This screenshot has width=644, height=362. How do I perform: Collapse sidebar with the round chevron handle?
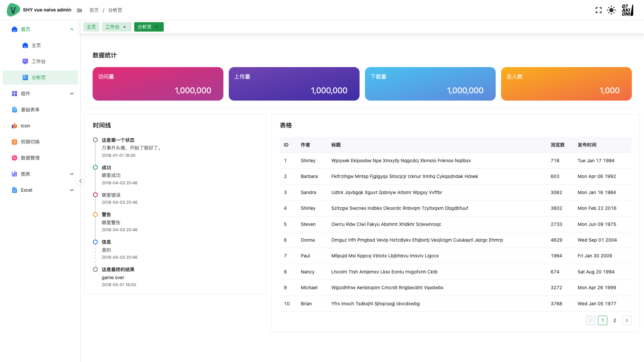click(80, 181)
